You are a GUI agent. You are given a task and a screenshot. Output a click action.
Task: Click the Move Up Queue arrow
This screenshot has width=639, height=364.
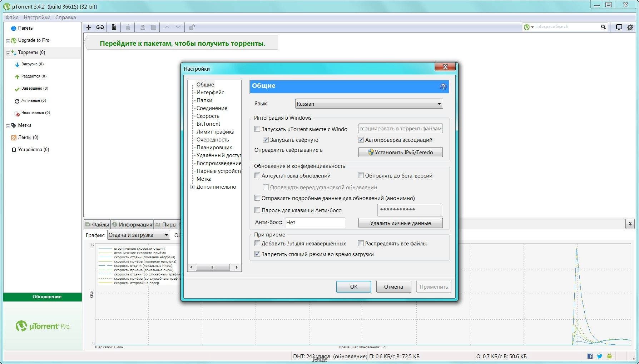coord(167,27)
